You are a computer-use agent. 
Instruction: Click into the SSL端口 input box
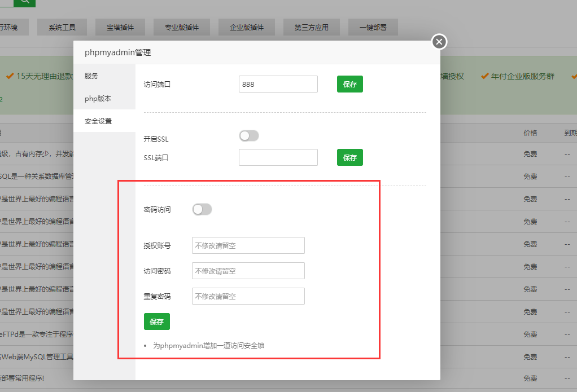pyautogui.click(x=278, y=157)
